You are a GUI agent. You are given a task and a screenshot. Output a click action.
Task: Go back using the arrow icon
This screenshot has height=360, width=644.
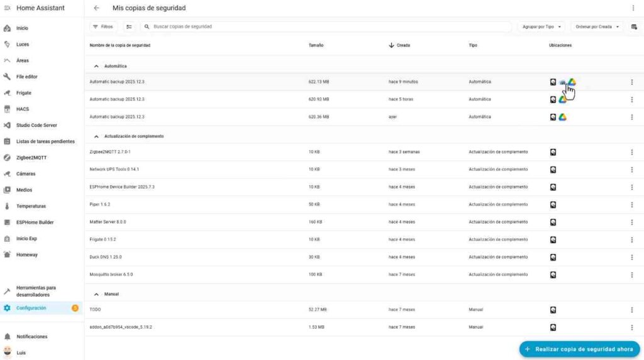pos(96,8)
